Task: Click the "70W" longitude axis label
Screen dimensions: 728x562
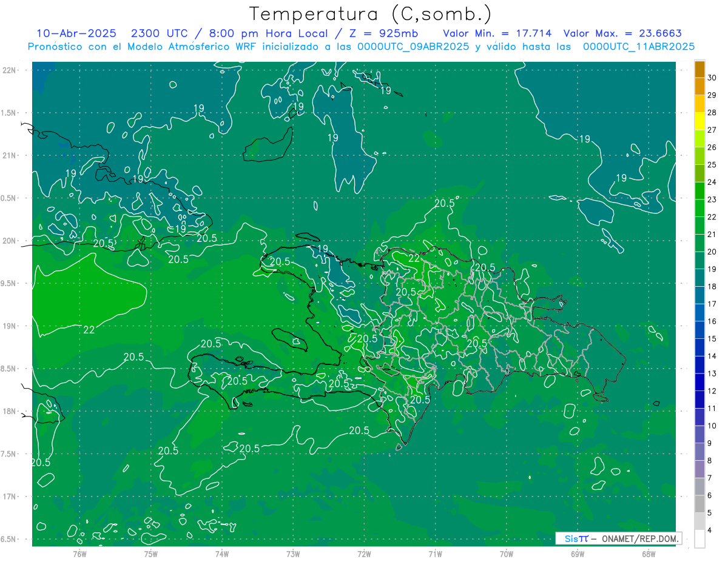Action: [x=507, y=554]
